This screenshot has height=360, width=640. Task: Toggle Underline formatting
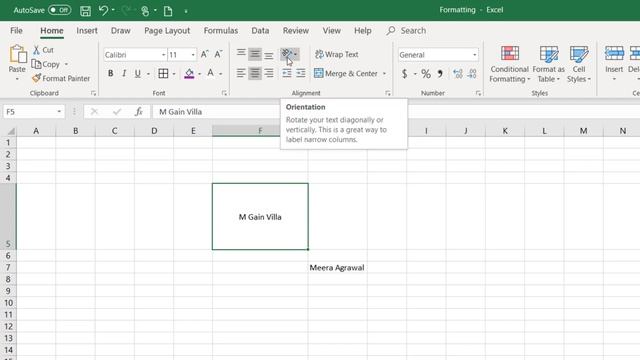pyautogui.click(x=138, y=73)
